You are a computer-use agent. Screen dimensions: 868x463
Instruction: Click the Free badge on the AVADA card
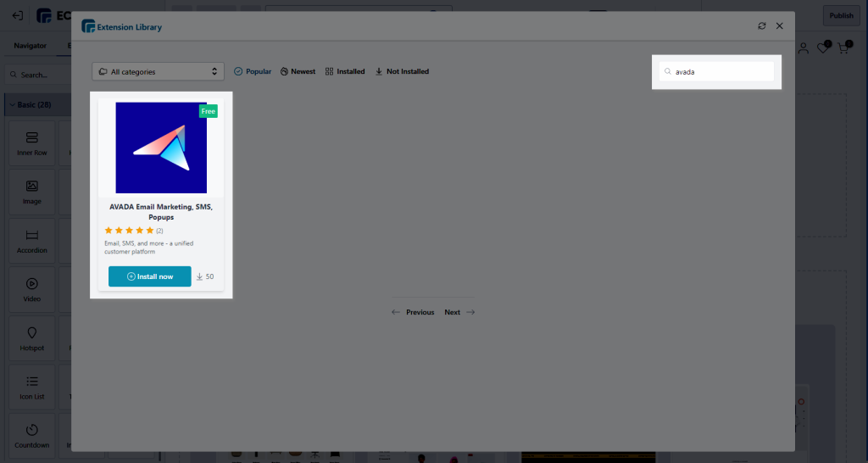209,111
